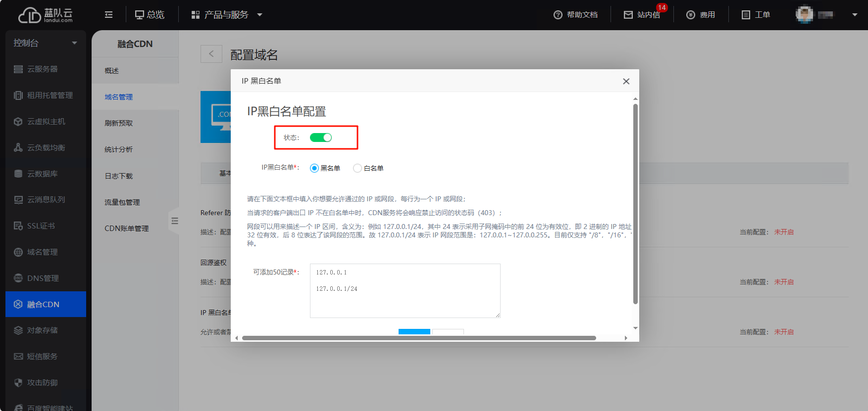Open 租用托管管理 in the sidebar
This screenshot has width=868, height=411.
(46, 95)
